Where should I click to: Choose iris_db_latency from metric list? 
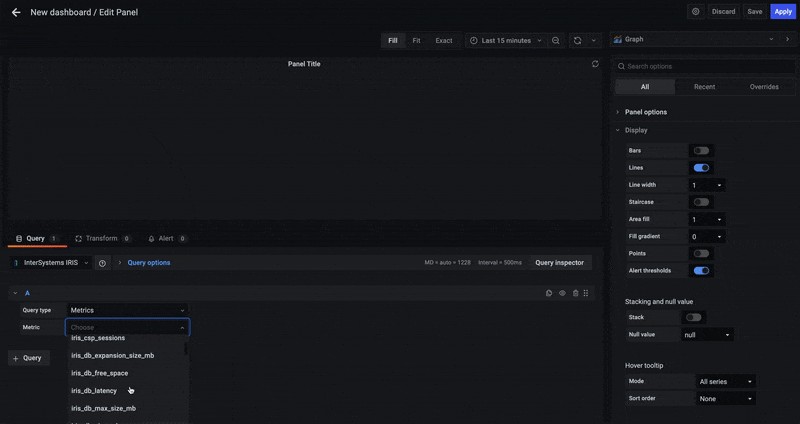click(x=94, y=391)
